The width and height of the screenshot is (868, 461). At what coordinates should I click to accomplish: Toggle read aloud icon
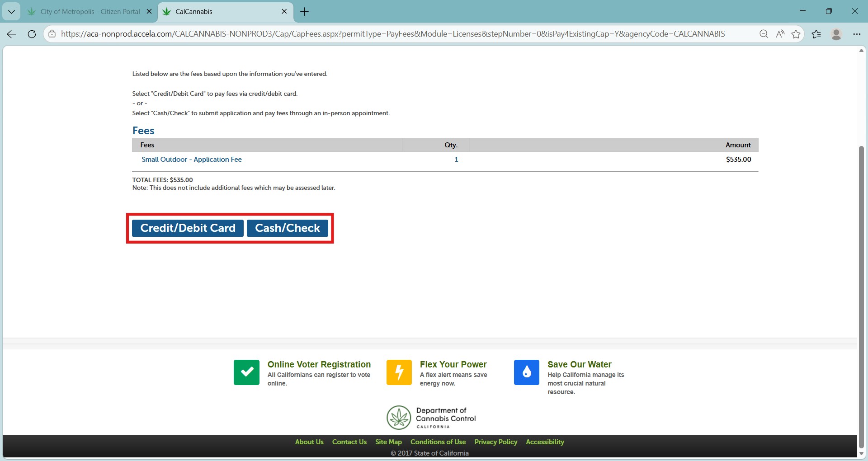point(780,34)
